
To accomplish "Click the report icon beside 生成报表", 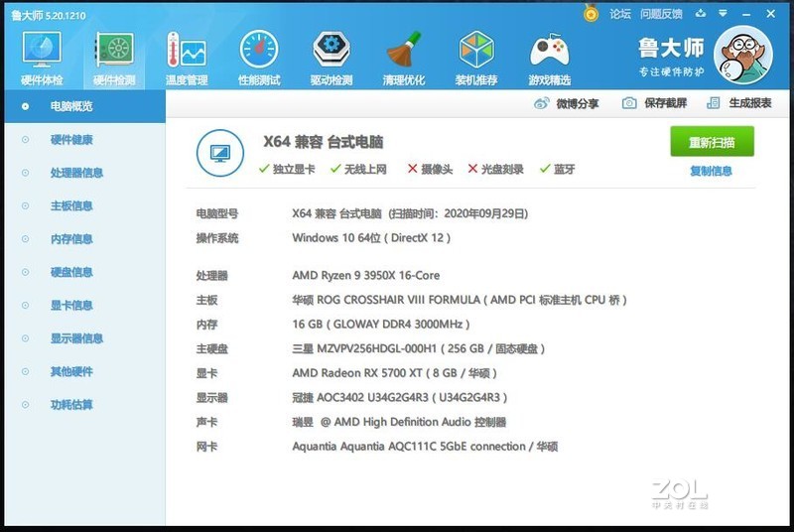I will click(713, 103).
